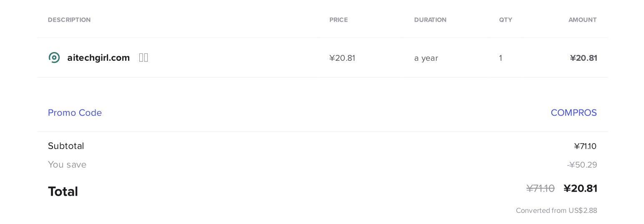Open the Promo Code link
The image size is (644, 224).
(x=75, y=113)
